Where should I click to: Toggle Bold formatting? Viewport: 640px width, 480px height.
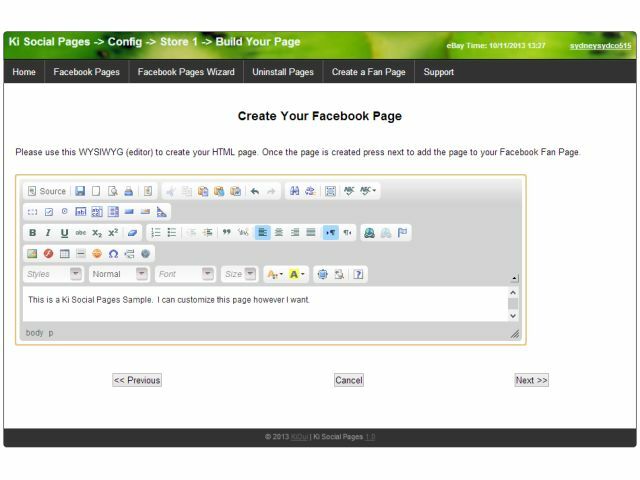(32, 233)
